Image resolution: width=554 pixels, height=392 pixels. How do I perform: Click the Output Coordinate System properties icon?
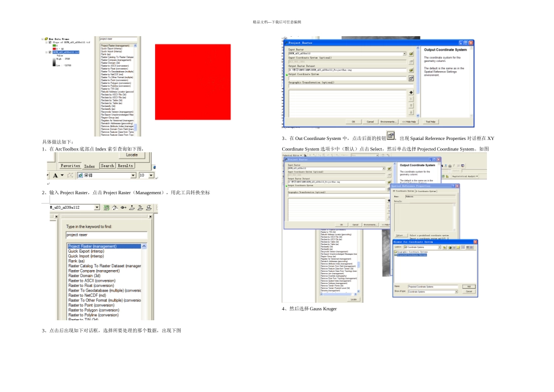coord(411,78)
